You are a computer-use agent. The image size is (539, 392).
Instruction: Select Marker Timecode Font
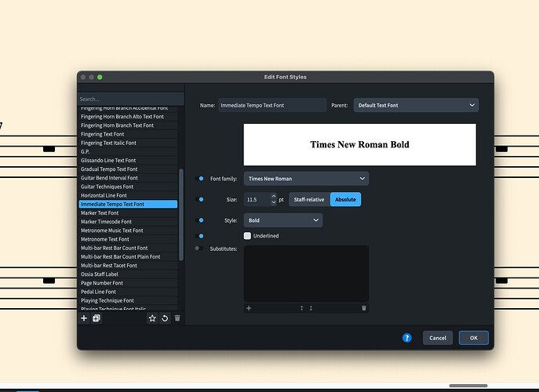[128, 222]
